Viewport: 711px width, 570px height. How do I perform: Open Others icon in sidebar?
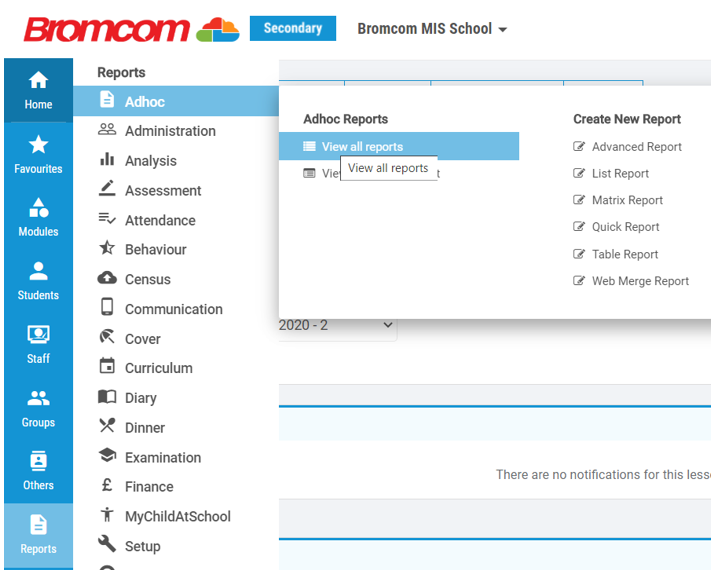[x=38, y=461]
